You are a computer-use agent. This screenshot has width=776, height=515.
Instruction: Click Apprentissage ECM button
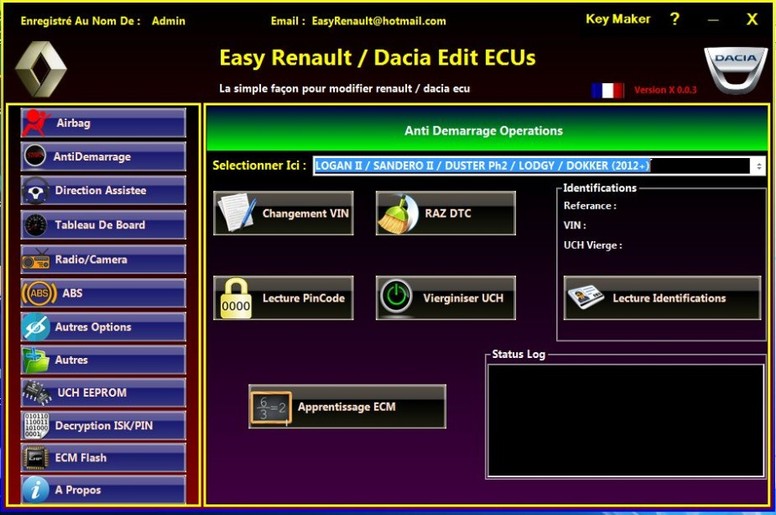pos(347,407)
